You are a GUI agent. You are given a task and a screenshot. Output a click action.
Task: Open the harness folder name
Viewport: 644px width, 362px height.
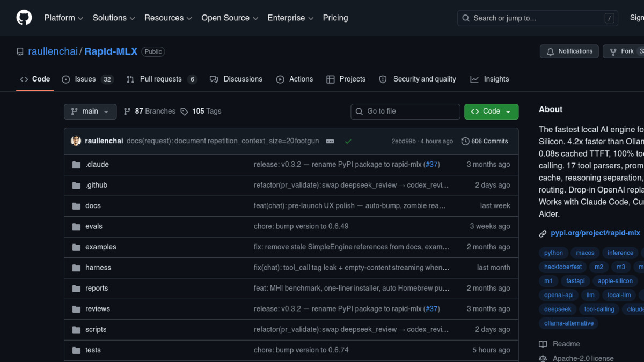pos(98,268)
